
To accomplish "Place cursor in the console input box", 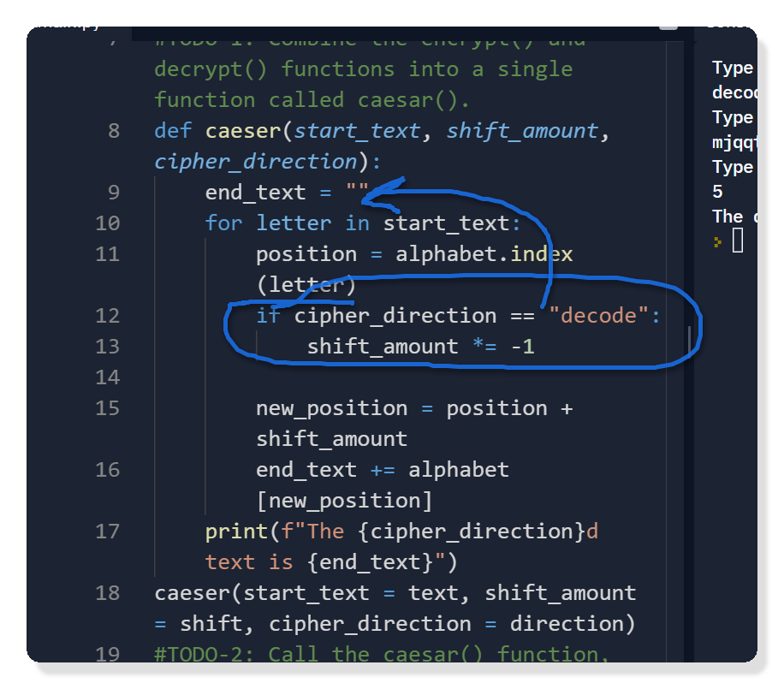I will pyautogui.click(x=738, y=241).
